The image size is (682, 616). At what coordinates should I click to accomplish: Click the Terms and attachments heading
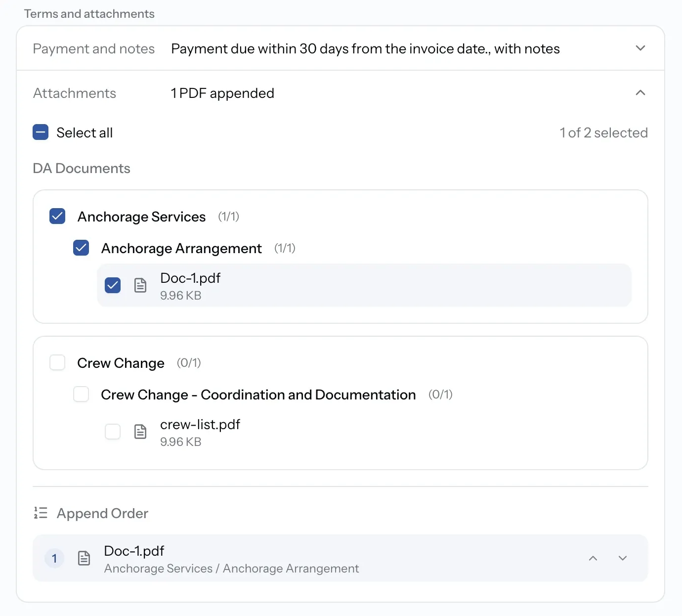tap(89, 14)
